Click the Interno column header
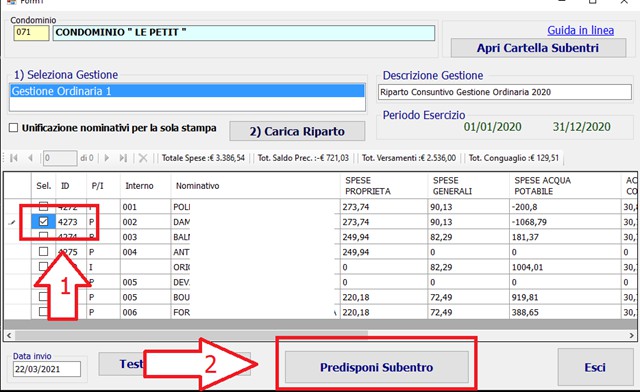Screen dimensions: 640x392 click(x=145, y=186)
